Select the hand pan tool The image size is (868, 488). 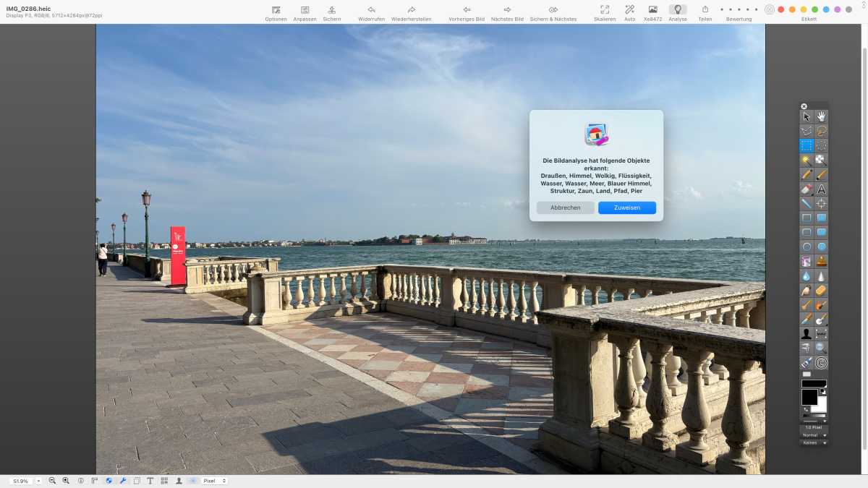tap(822, 116)
